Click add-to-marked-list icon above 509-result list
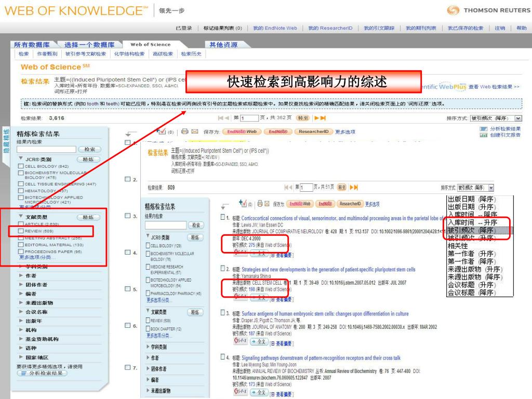This screenshot has width=532, height=399. pyautogui.click(x=243, y=203)
